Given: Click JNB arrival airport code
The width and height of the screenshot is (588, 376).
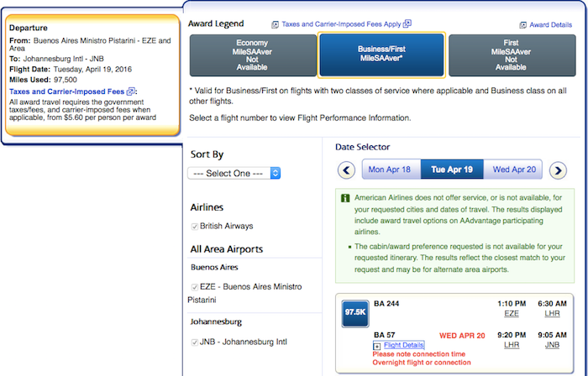Looking at the screenshot, I should [552, 345].
